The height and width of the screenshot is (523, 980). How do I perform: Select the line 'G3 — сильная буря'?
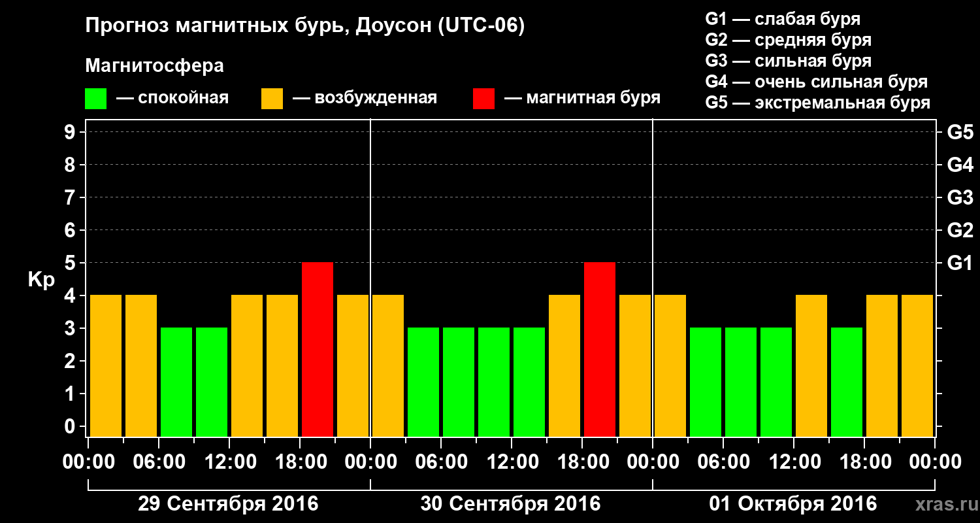789,61
